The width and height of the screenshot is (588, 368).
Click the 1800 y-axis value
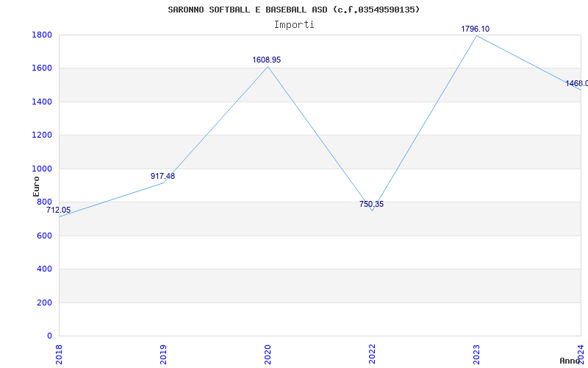point(42,35)
